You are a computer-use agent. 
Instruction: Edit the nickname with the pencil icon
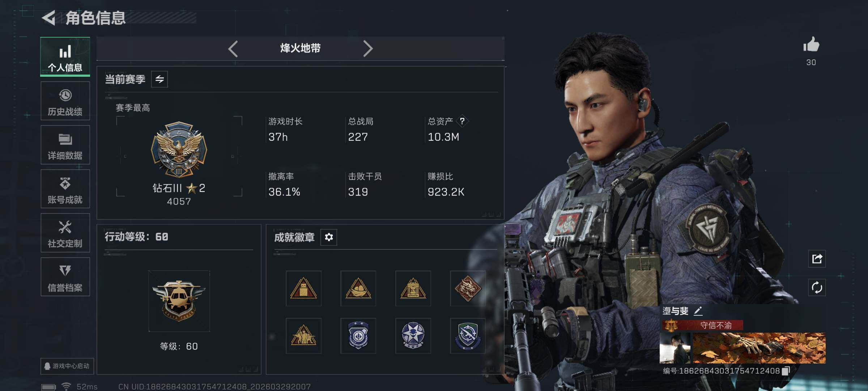click(698, 311)
